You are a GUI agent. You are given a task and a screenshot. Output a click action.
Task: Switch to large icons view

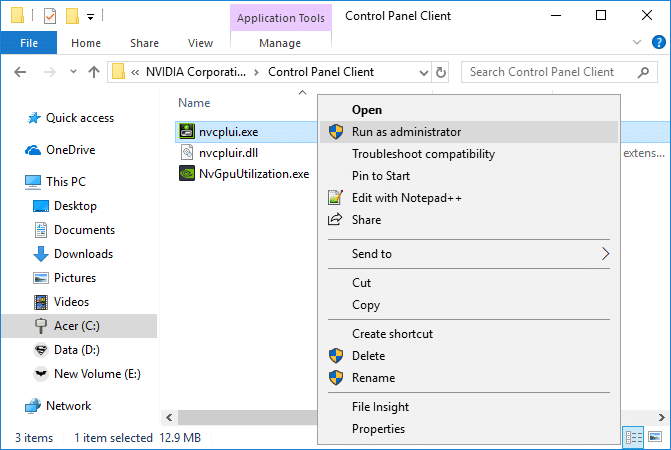tap(654, 438)
